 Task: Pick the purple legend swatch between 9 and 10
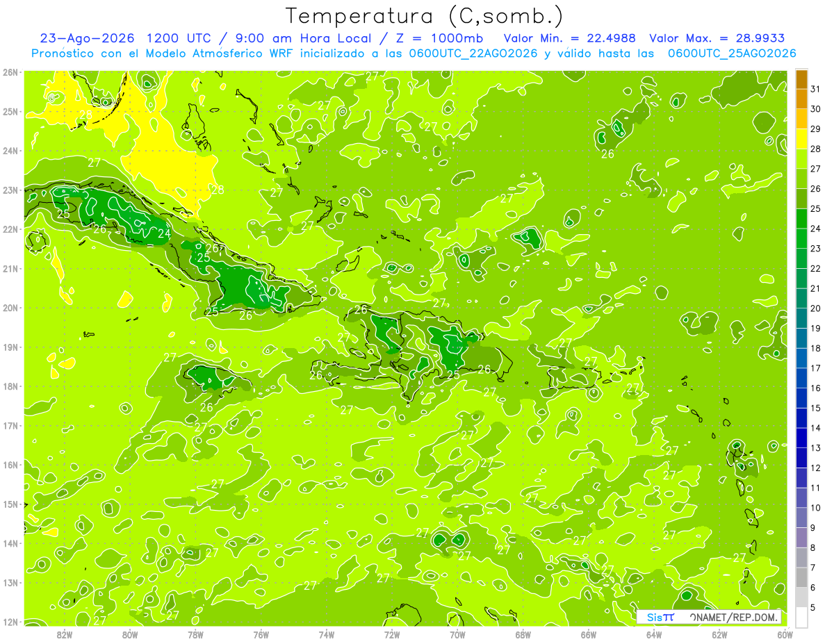point(801,518)
